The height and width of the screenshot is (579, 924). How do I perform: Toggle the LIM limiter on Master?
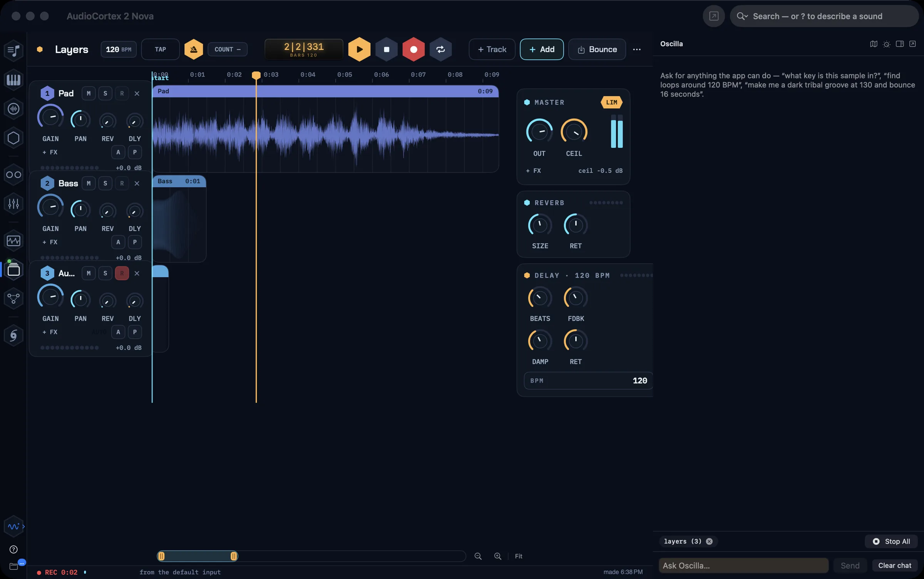click(x=611, y=102)
